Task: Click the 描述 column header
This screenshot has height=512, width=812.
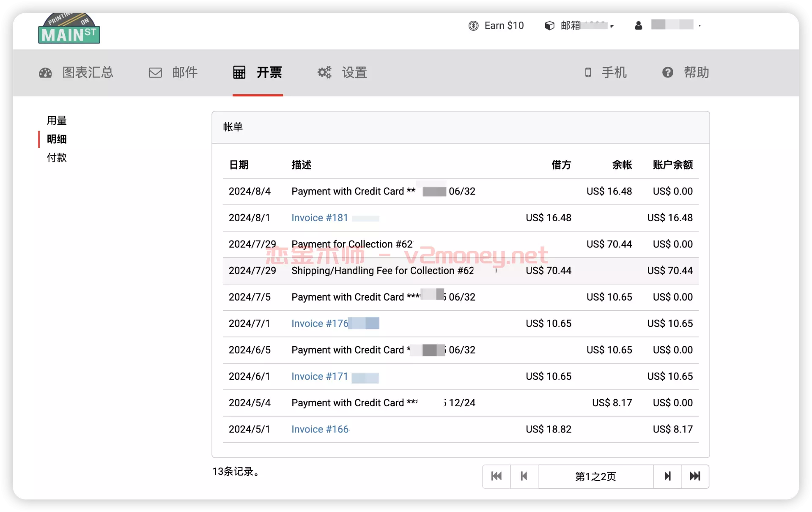Action: pyautogui.click(x=302, y=165)
